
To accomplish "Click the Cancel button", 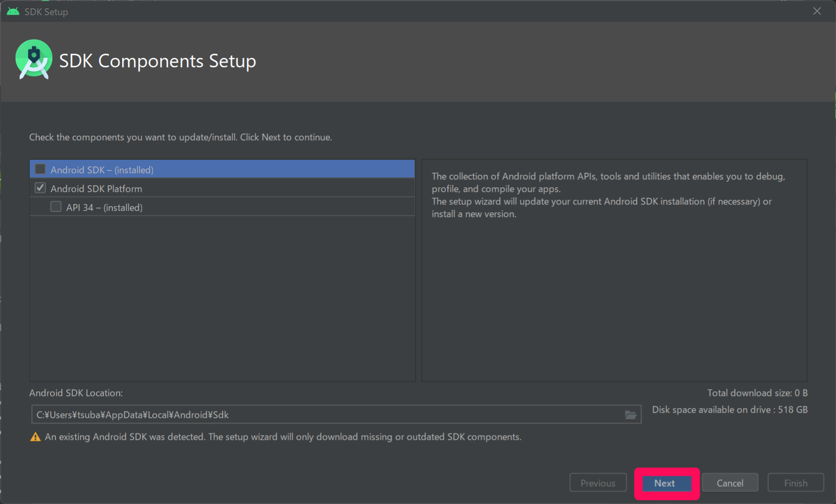I will pos(730,483).
